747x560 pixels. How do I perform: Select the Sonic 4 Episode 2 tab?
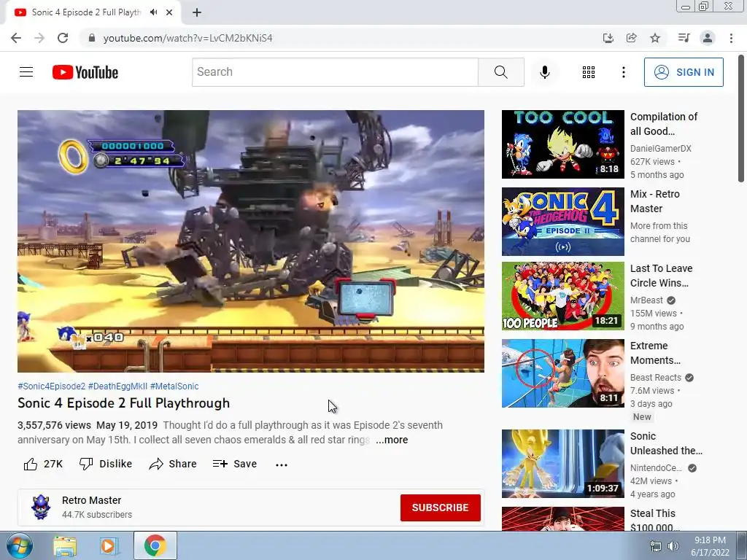coord(86,12)
